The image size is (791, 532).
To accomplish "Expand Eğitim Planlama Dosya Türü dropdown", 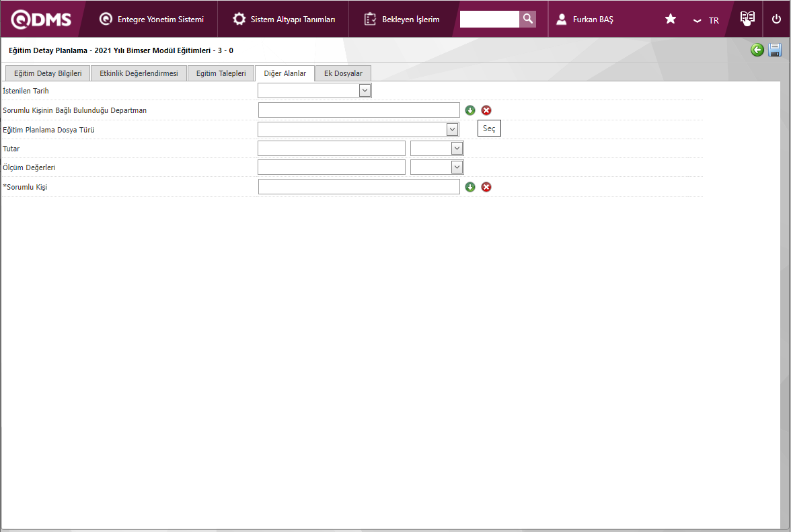I will coord(452,129).
